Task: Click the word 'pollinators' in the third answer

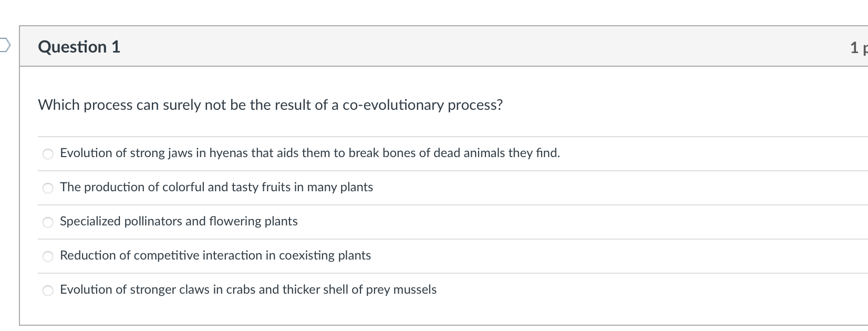Action: coord(152,221)
